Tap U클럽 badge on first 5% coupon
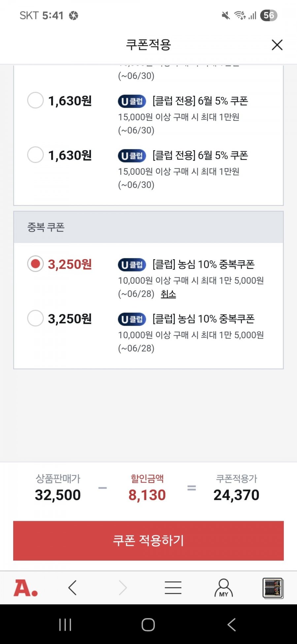Image resolution: width=297 pixels, height=644 pixels. tap(132, 101)
